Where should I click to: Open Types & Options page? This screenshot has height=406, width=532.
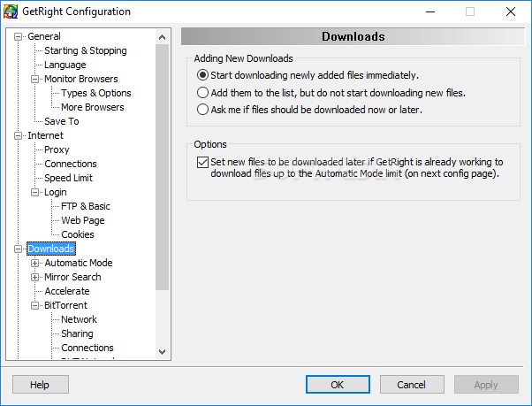pos(96,93)
